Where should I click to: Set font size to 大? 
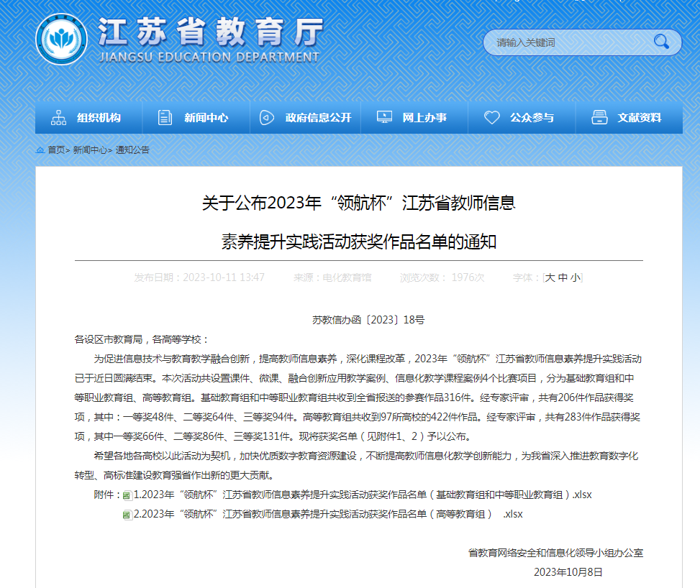550,277
